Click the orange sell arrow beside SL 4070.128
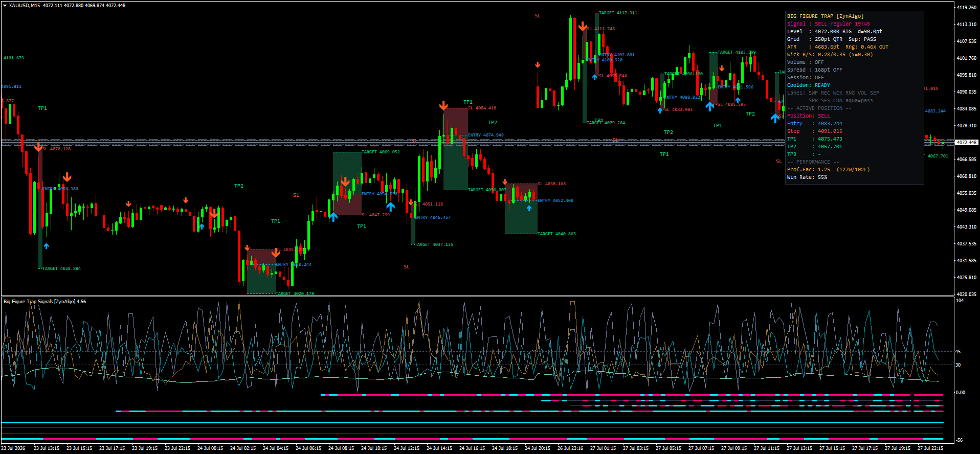Viewport: 980px width, 454px height. point(38,147)
